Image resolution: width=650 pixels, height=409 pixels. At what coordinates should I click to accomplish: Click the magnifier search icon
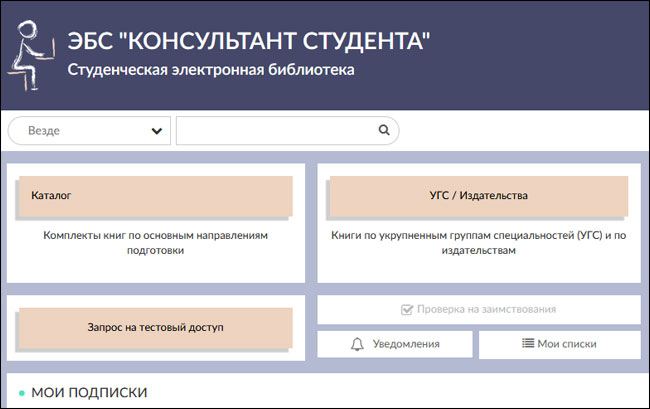[x=384, y=130]
